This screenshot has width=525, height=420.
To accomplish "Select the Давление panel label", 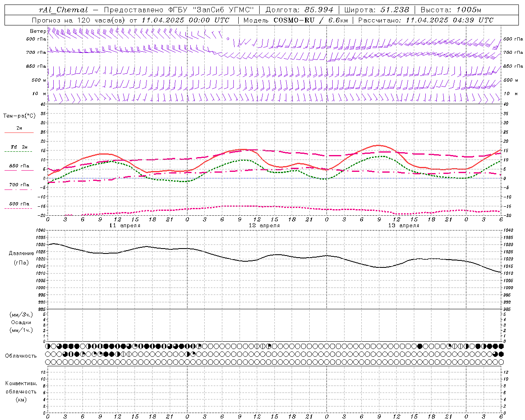I will [21, 253].
